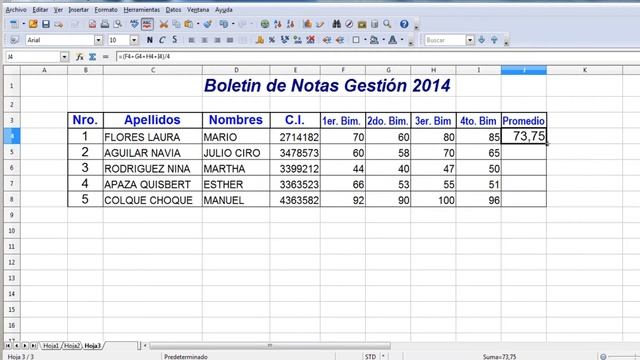The image size is (640, 360).
Task: Sort ascending icon
Action: 278,24
